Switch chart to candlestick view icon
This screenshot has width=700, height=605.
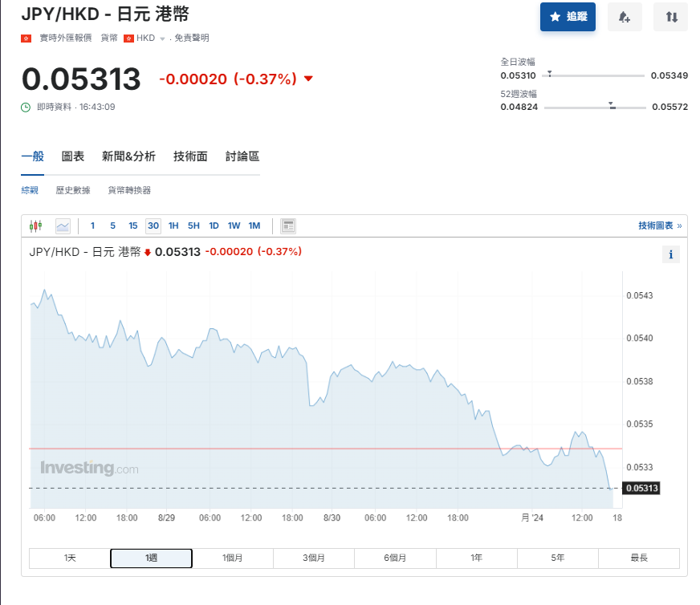pos(35,225)
